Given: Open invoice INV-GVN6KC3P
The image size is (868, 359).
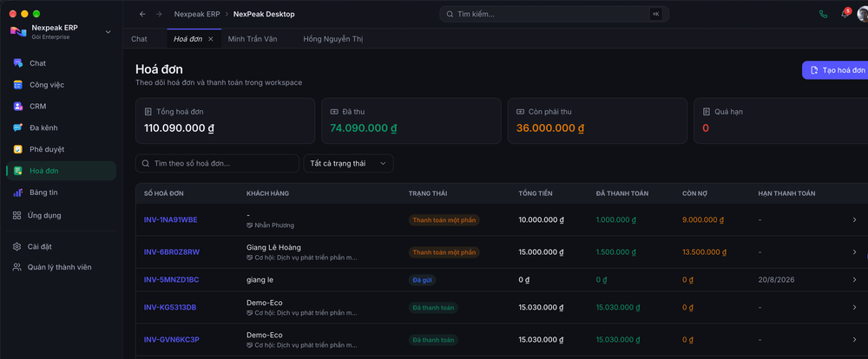Looking at the screenshot, I should pyautogui.click(x=172, y=340).
